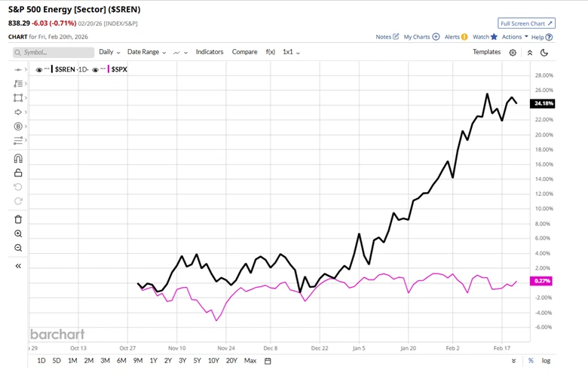Open the Date Range dropdown

147,52
